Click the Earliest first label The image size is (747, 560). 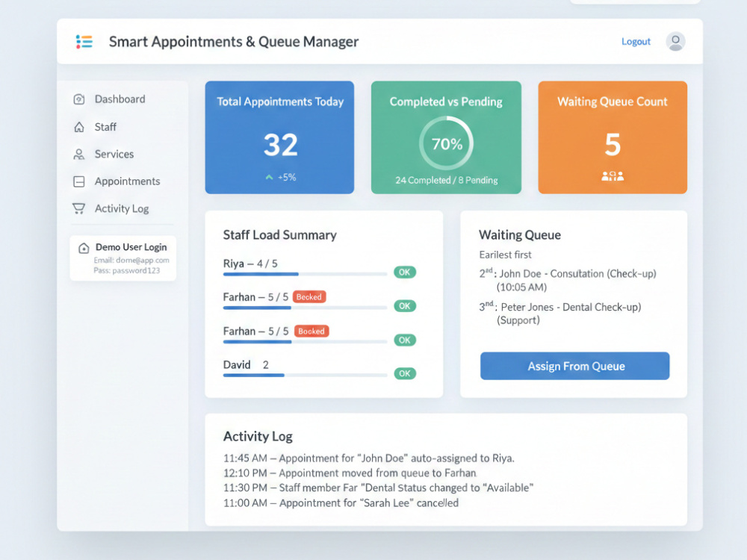pos(505,255)
